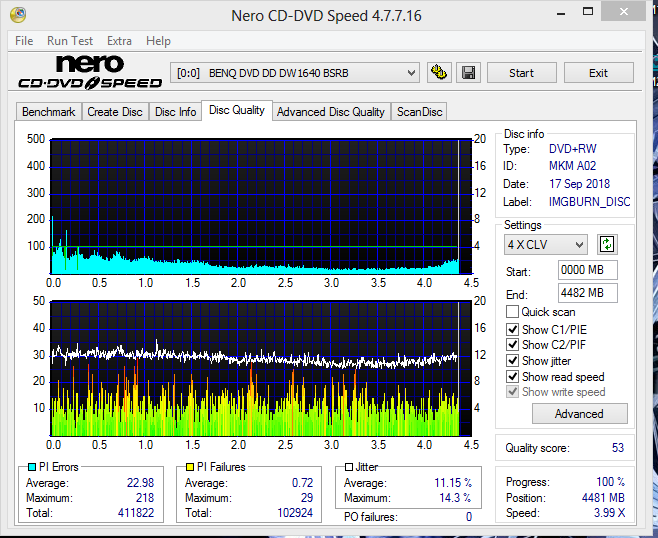Click PI Errors maximum value 218

(145, 498)
